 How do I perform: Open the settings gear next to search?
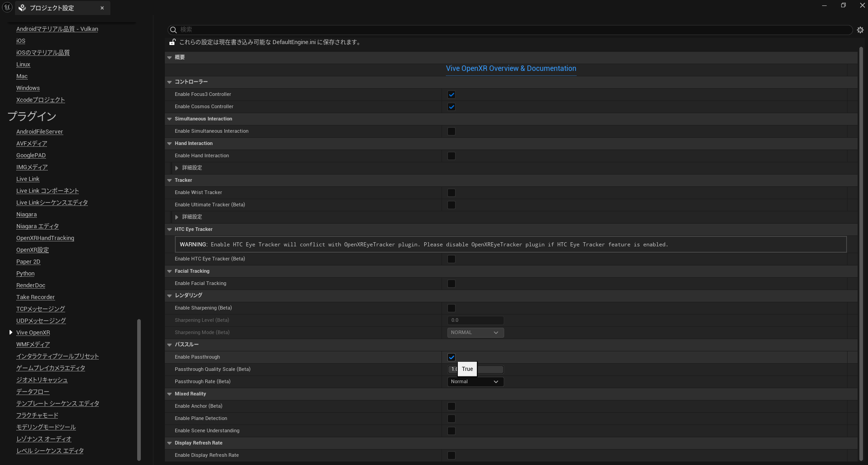pos(860,30)
